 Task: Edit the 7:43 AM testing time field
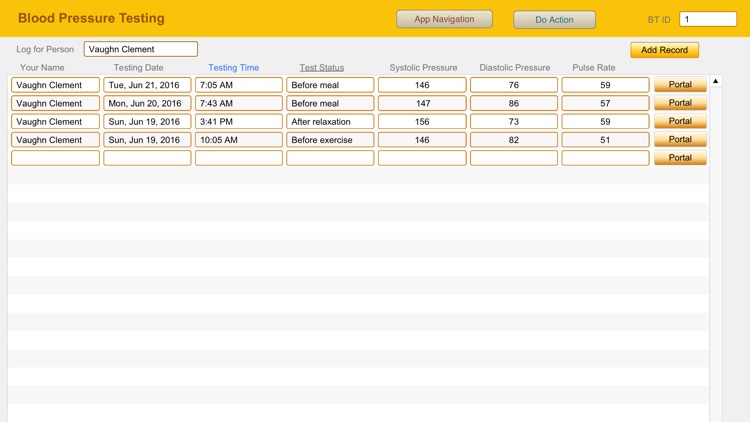coord(238,103)
